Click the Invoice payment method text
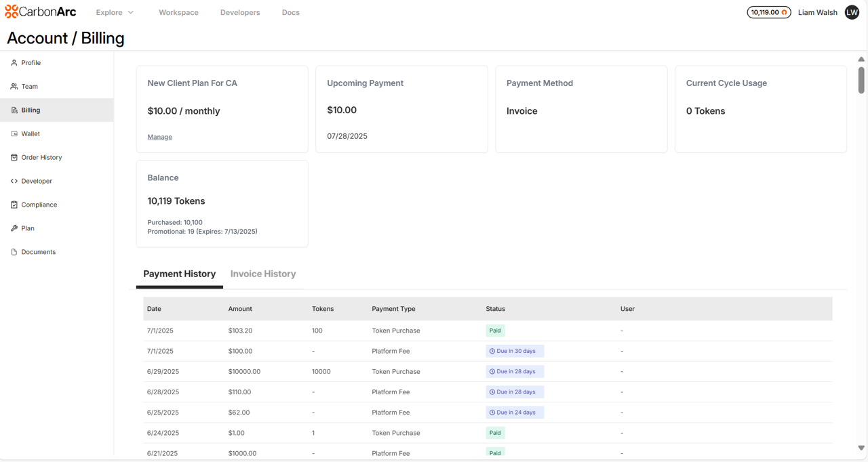 pyautogui.click(x=522, y=111)
